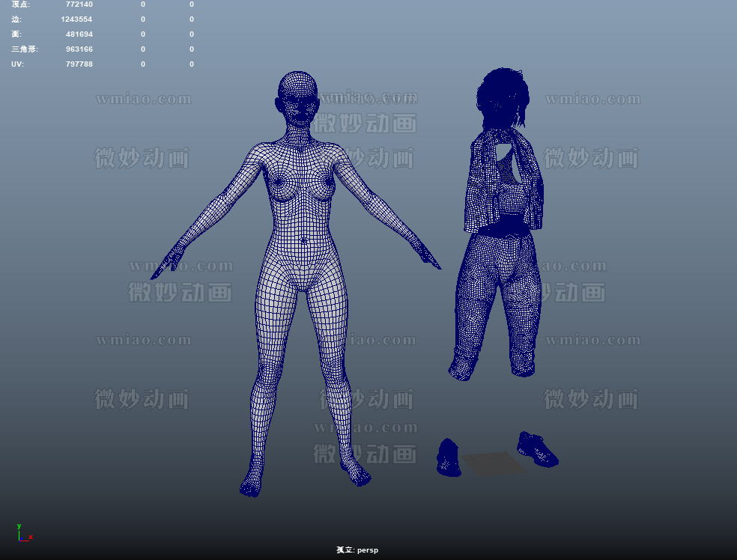Select the 三角形 triangle count label
The width and height of the screenshot is (737, 560).
click(x=25, y=49)
